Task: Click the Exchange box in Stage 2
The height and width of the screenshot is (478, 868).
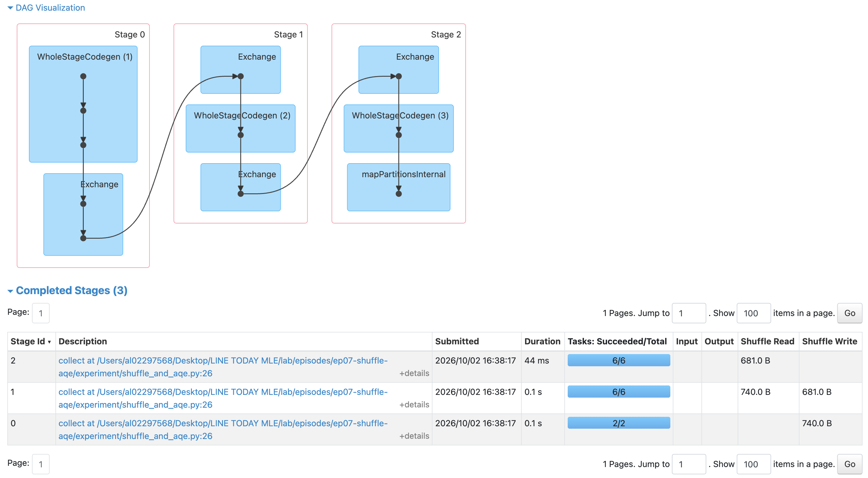Action: 399,70
